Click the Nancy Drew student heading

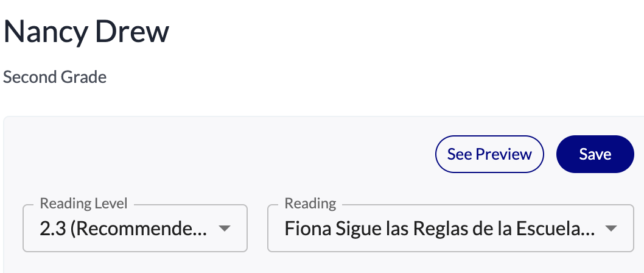[86, 32]
